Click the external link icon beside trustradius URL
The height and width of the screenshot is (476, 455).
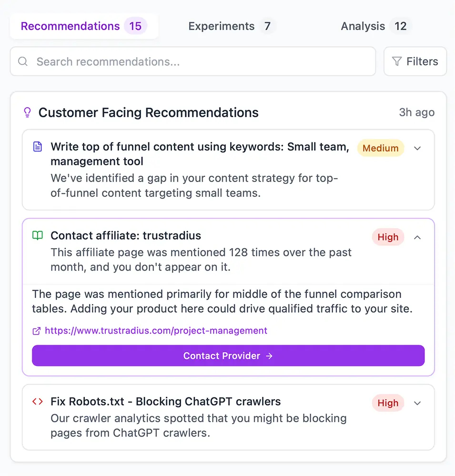tap(36, 331)
